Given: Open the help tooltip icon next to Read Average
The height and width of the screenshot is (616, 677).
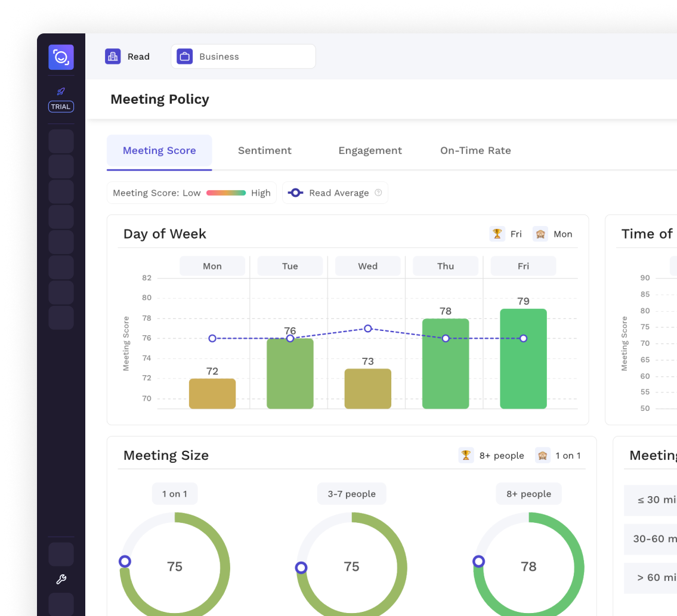Looking at the screenshot, I should pos(378,193).
